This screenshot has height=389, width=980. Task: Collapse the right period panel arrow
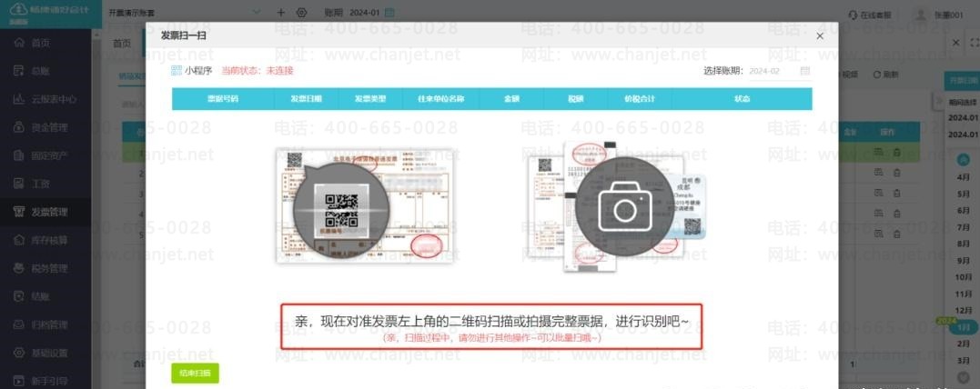click(x=937, y=101)
